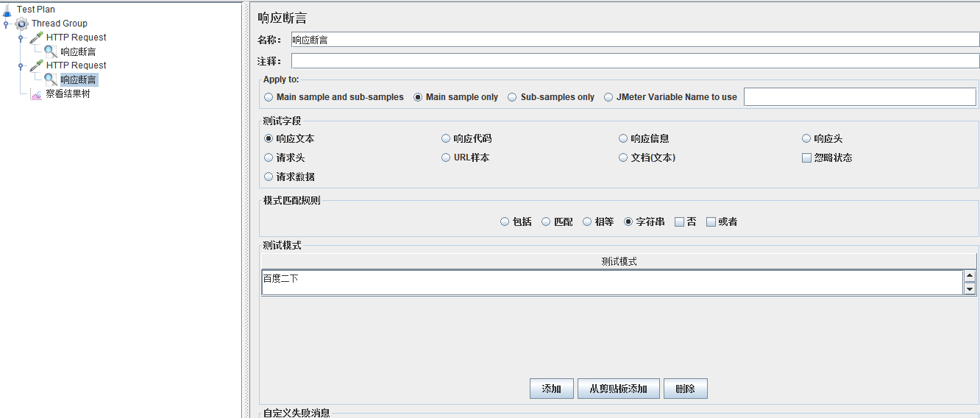980x418 pixels.
Task: Select 响应文本 test field
Action: coord(289,138)
